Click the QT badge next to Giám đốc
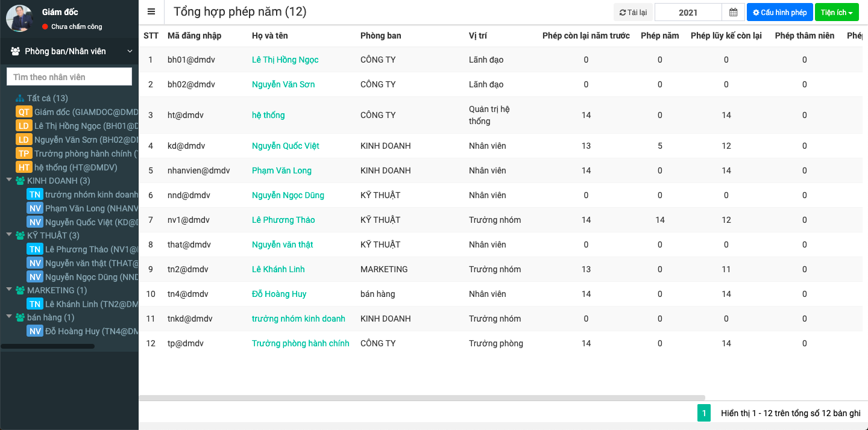Screen dimensions: 868x430 point(24,112)
